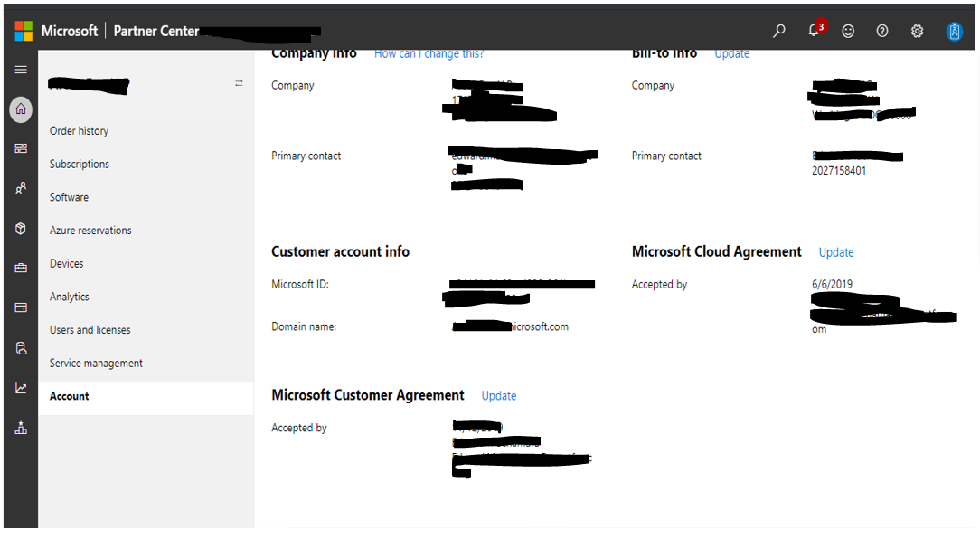This screenshot has width=980, height=548.
Task: Collapse the navigation pane with the double arrows
Action: (238, 81)
